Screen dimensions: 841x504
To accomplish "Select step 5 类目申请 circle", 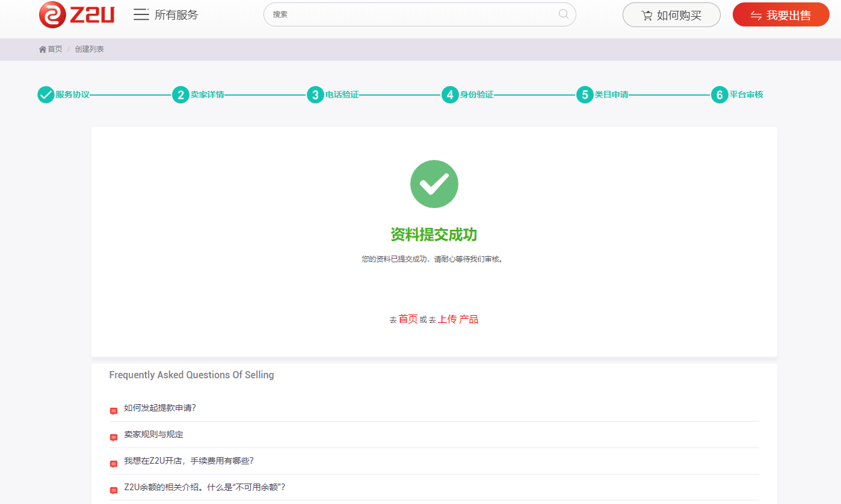I will pyautogui.click(x=584, y=95).
